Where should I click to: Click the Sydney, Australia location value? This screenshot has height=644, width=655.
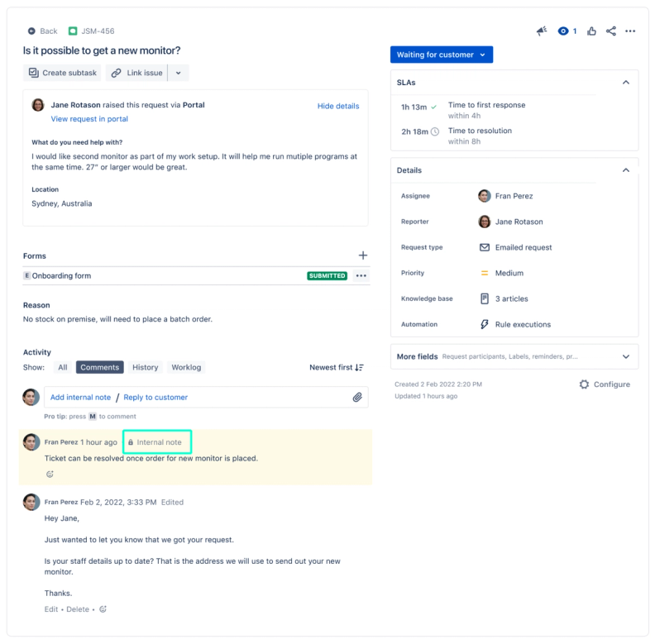tap(62, 204)
